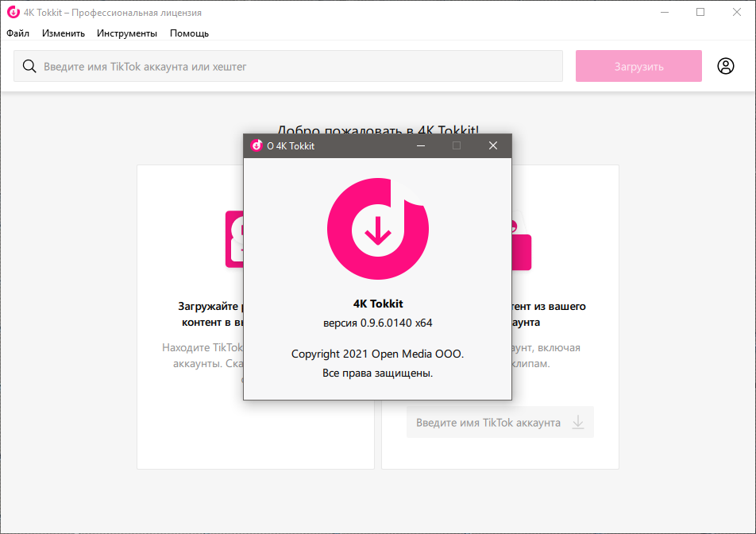Close the 'О 4K Tokkit' about dialog
Viewport: 756px width, 534px height.
click(x=492, y=145)
